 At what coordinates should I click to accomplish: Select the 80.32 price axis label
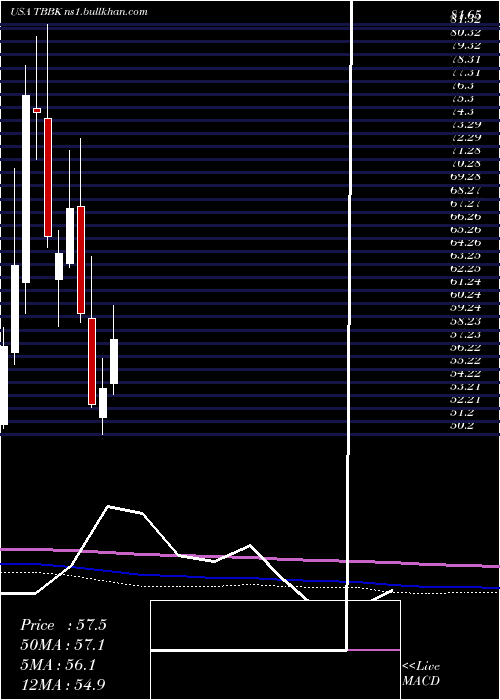[466, 32]
